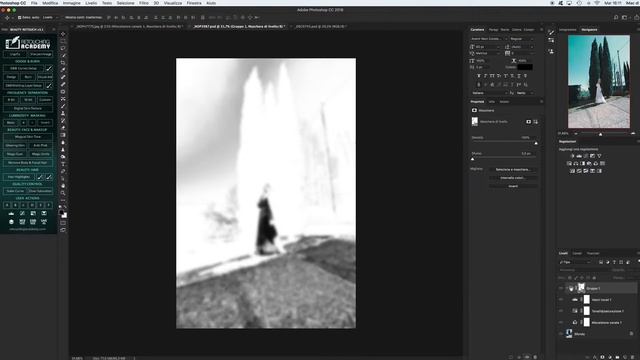Collapse the Gruppo 1 layer group
Viewport: 640px width, 360px height.
click(x=567, y=288)
